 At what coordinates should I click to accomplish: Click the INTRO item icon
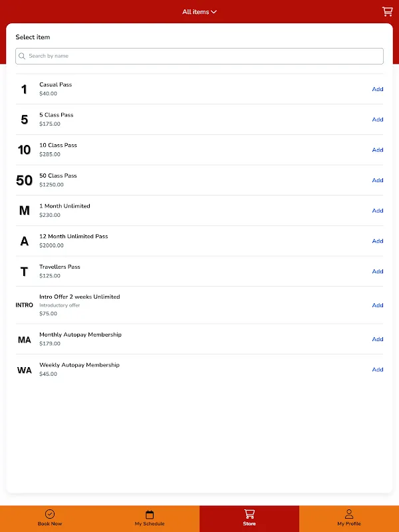25,305
